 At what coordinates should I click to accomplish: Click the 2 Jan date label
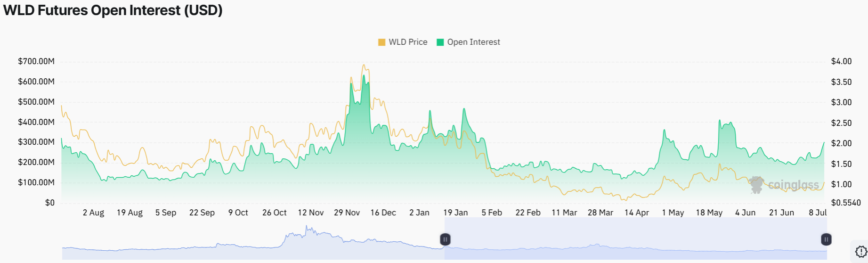(x=419, y=213)
